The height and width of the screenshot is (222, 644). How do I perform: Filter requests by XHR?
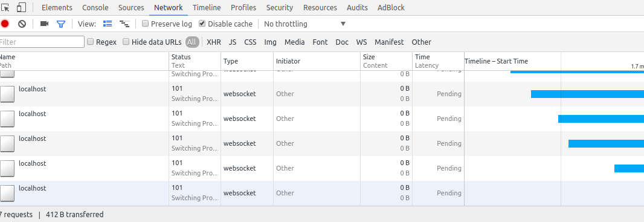pos(214,42)
